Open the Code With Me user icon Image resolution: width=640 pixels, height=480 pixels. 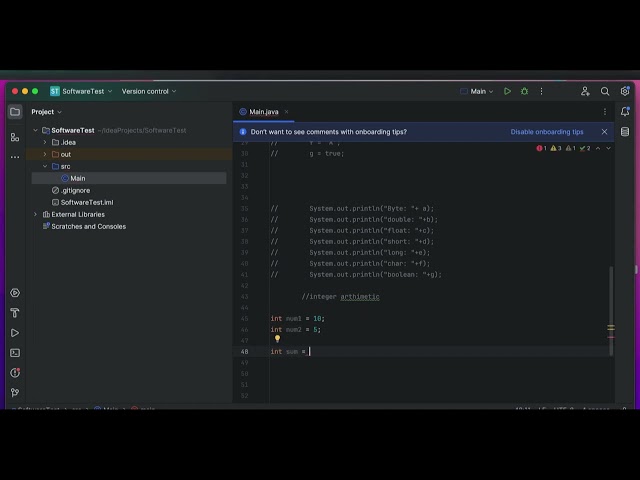[x=585, y=91]
